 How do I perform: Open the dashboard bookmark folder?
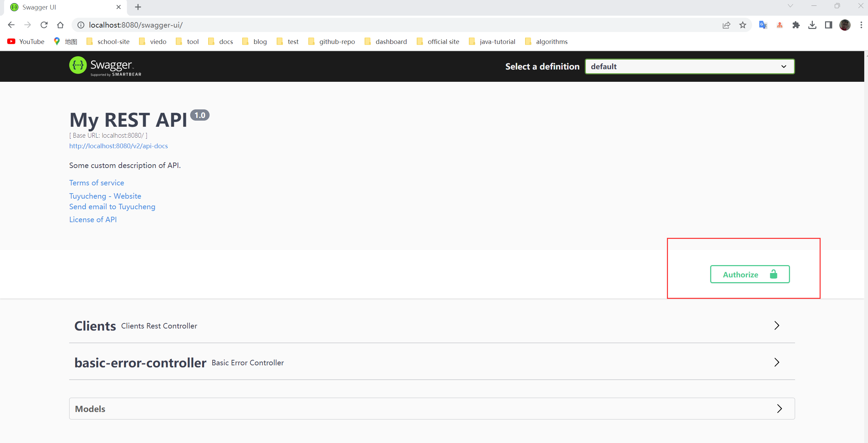pyautogui.click(x=386, y=42)
